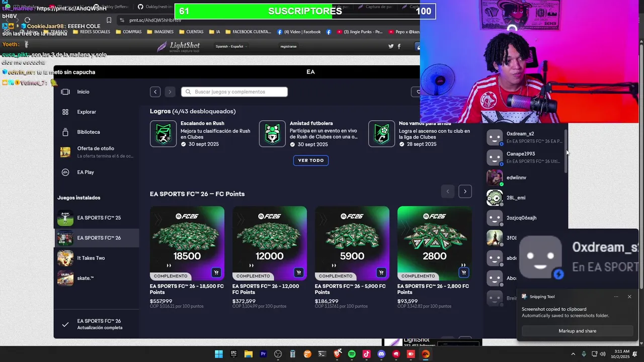This screenshot has height=362, width=644.
Task: Show the previous FC Points carousel page
Action: pyautogui.click(x=447, y=191)
